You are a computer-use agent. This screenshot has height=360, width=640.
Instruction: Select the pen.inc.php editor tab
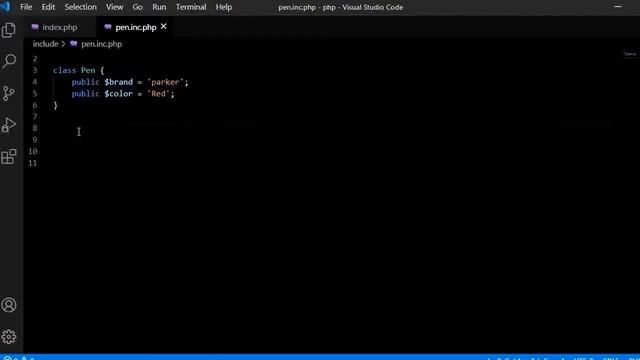coord(136,27)
